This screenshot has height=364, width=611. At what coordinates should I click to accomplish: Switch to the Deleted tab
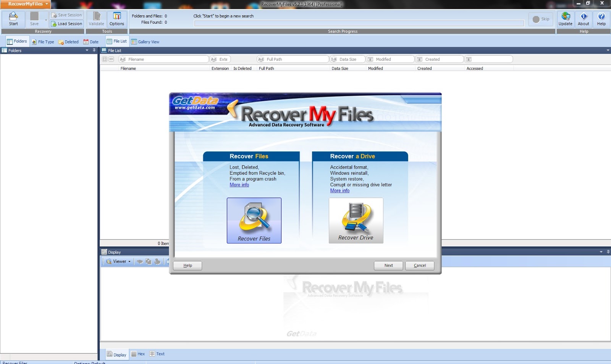(x=68, y=42)
